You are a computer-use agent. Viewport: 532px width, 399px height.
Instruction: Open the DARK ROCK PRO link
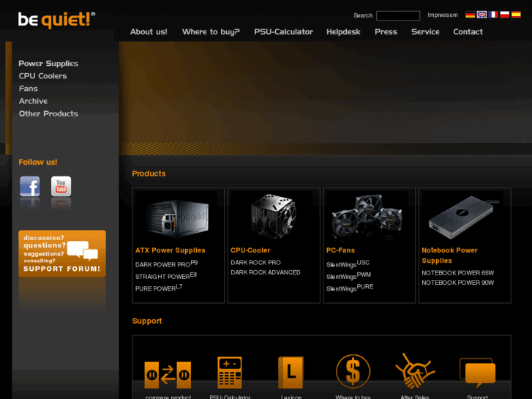(x=255, y=263)
